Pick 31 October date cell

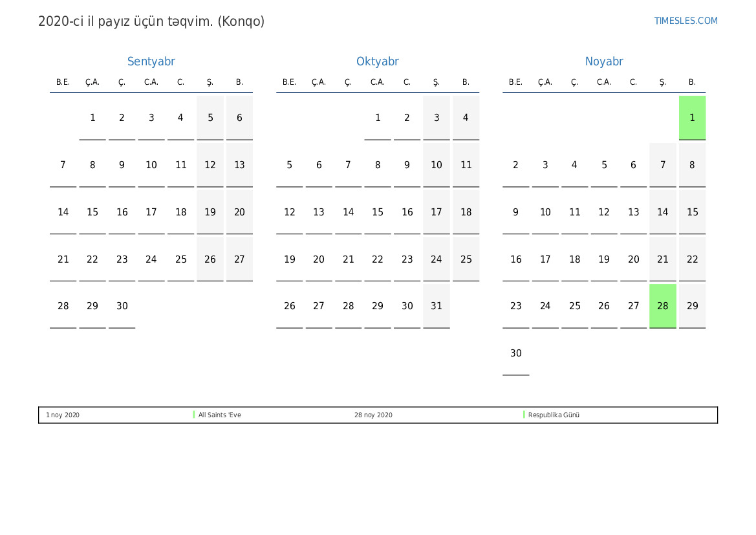tap(436, 306)
